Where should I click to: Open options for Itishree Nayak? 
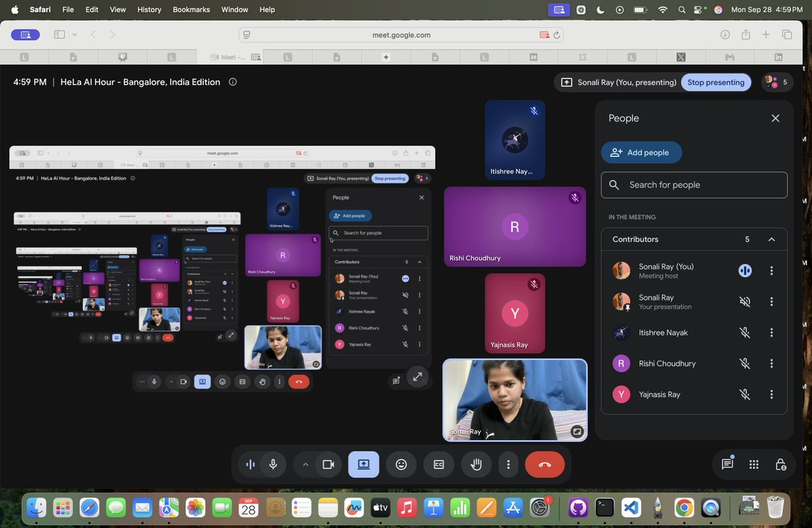pyautogui.click(x=771, y=332)
